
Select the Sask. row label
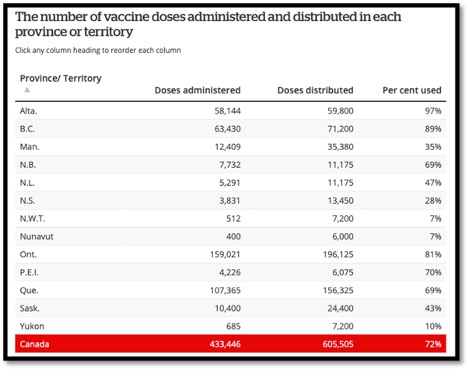coord(29,308)
